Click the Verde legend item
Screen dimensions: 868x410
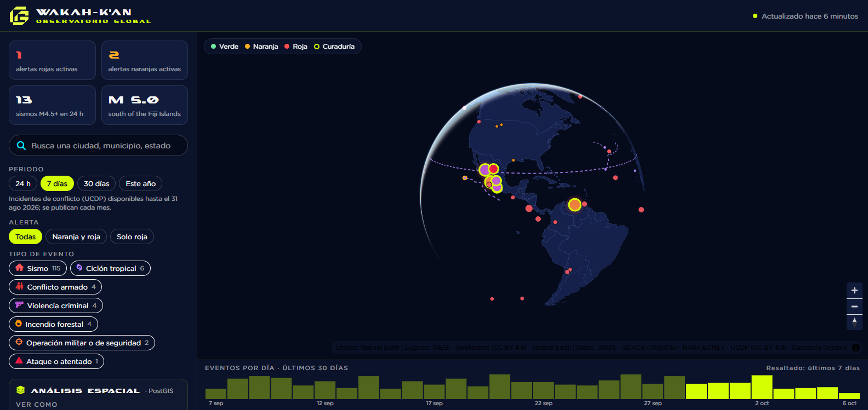coord(225,47)
